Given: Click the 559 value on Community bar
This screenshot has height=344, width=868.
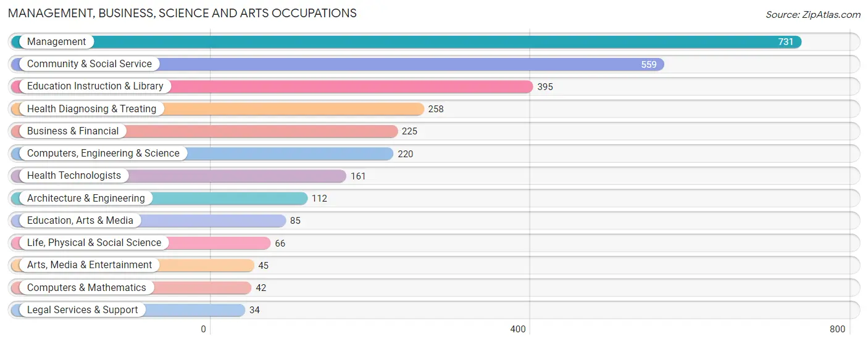Looking at the screenshot, I should [649, 64].
